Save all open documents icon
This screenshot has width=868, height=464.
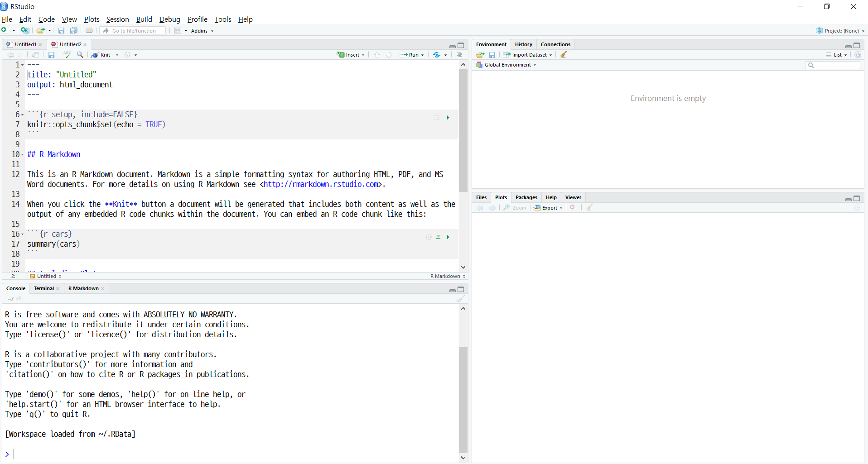point(74,30)
